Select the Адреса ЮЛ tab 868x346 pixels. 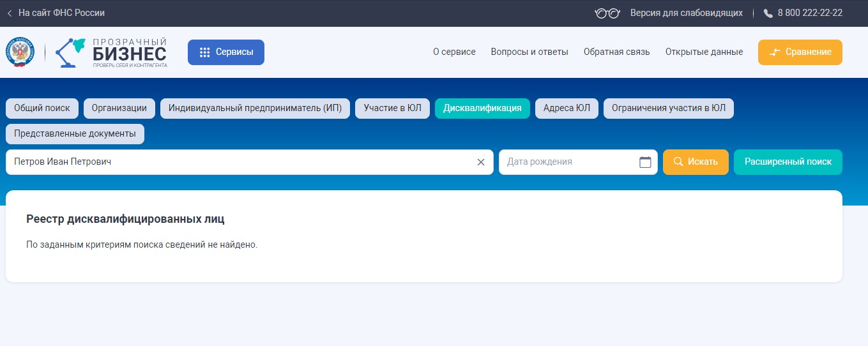click(x=567, y=109)
